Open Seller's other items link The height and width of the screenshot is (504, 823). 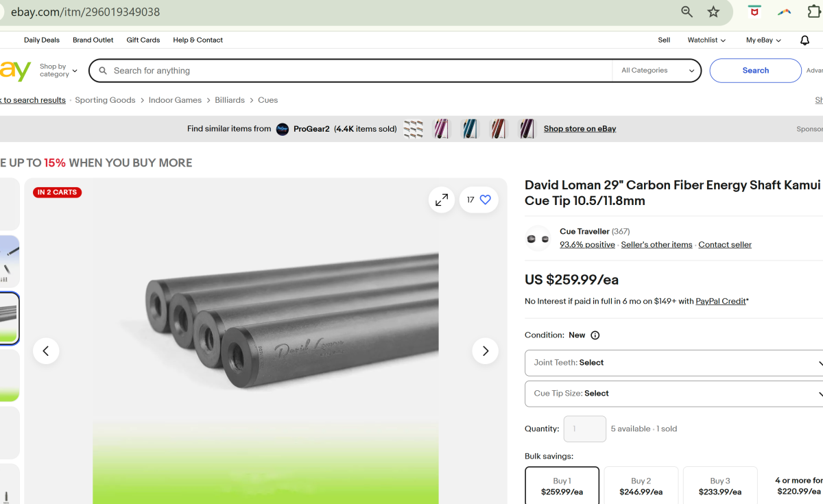[656, 245]
